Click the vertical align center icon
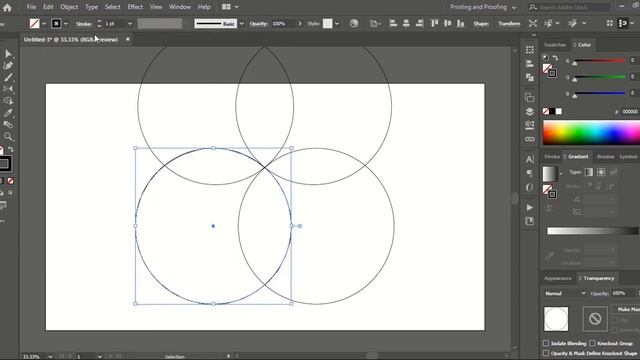 448,23
